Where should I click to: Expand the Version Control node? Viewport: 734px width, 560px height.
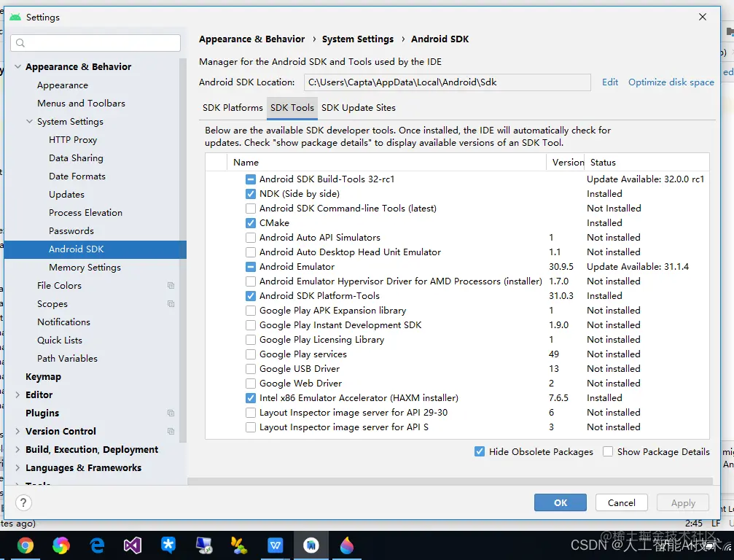pos(17,431)
